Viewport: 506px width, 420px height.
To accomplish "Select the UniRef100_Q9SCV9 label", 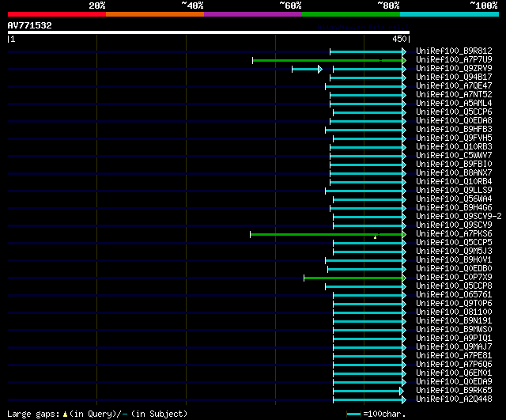I will coord(454,225).
